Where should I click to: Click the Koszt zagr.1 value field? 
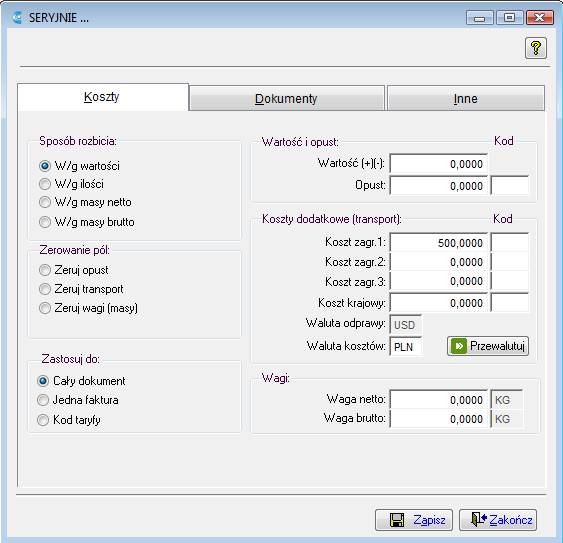point(439,243)
